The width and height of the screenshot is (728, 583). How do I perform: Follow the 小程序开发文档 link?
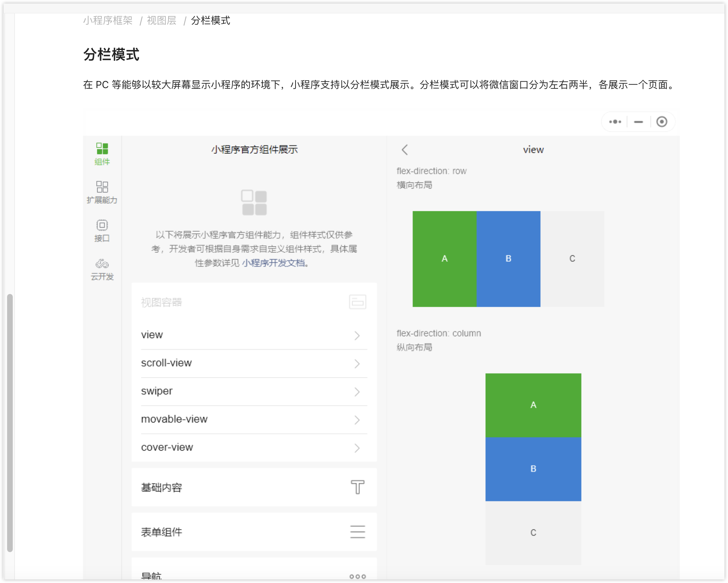273,263
